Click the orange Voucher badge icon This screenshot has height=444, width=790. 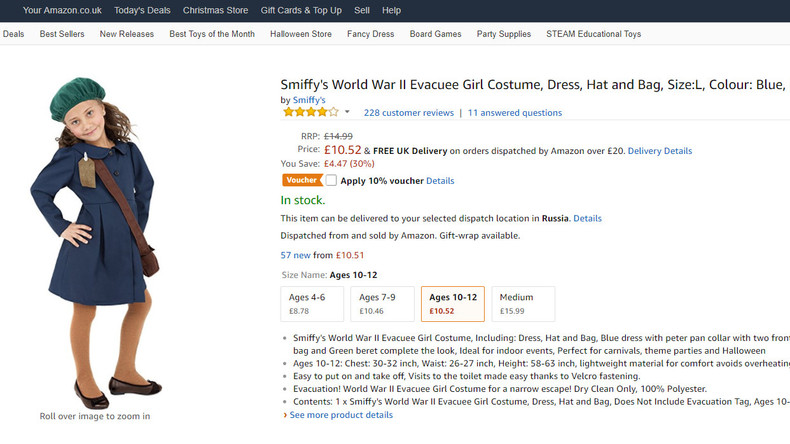pos(302,180)
